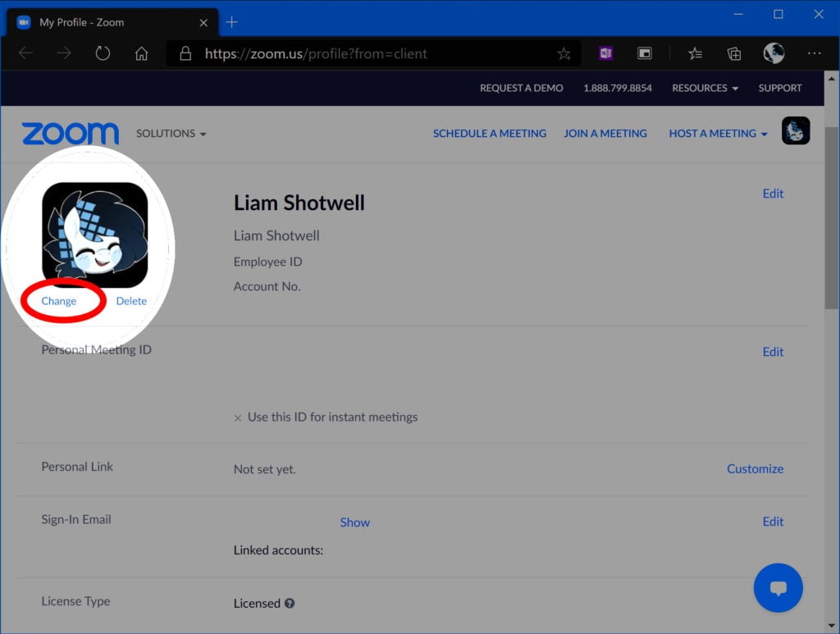Click the Licensed text

click(x=257, y=604)
